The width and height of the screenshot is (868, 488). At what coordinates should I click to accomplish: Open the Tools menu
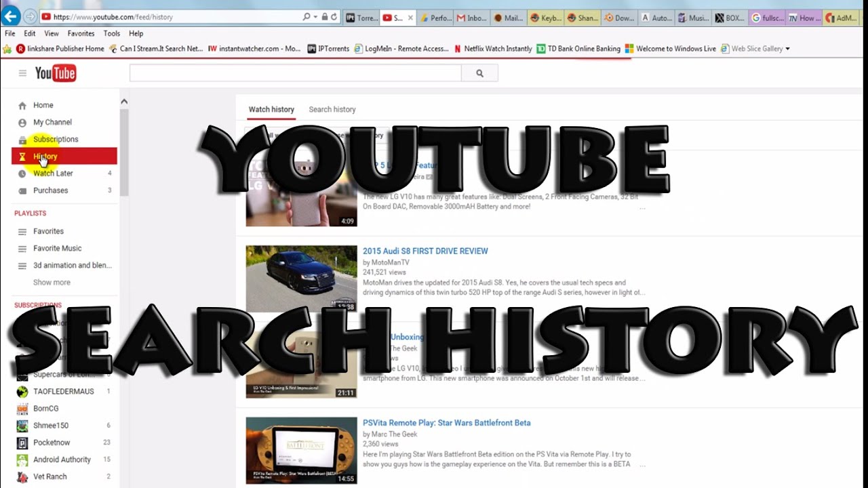point(112,33)
